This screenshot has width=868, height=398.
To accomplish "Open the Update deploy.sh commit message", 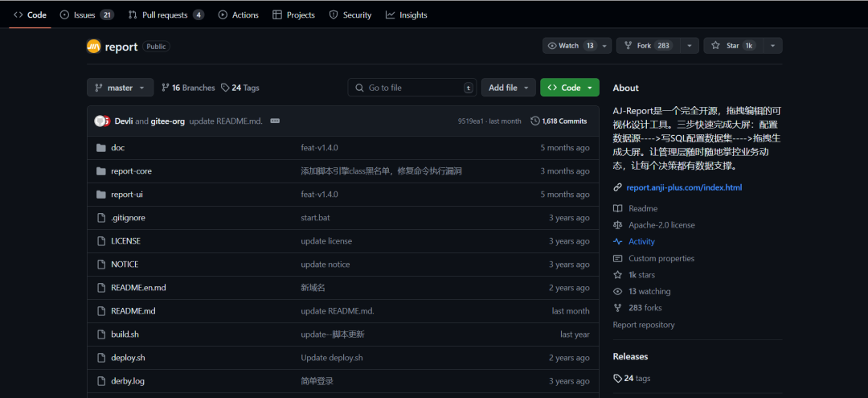I will tap(332, 357).
